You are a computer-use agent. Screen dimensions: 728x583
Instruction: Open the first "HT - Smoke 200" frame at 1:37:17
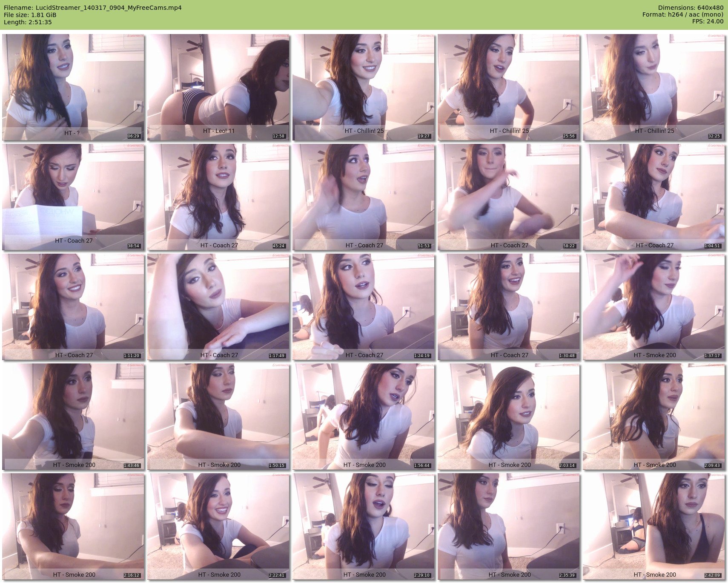(653, 306)
